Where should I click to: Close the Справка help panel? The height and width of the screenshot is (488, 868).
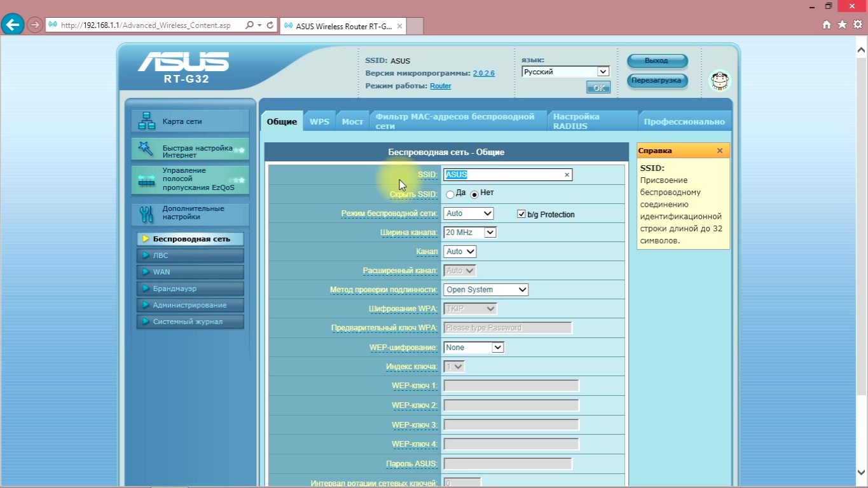point(720,151)
